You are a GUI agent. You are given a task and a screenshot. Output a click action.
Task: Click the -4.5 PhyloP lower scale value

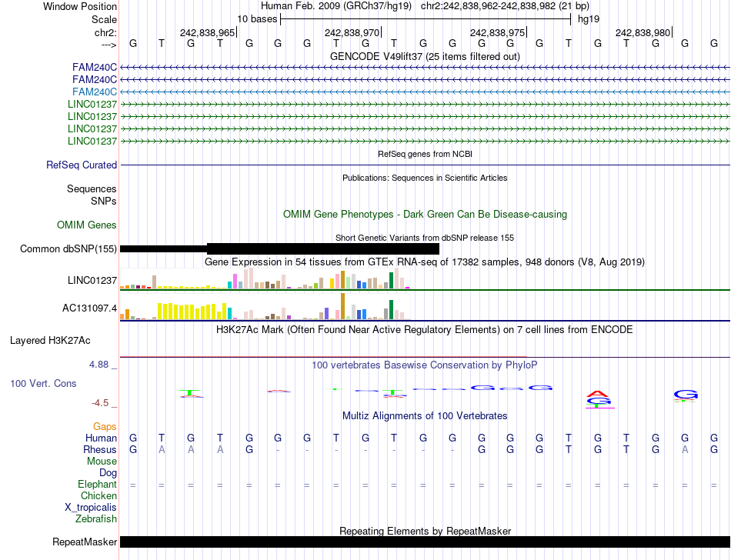[100, 402]
